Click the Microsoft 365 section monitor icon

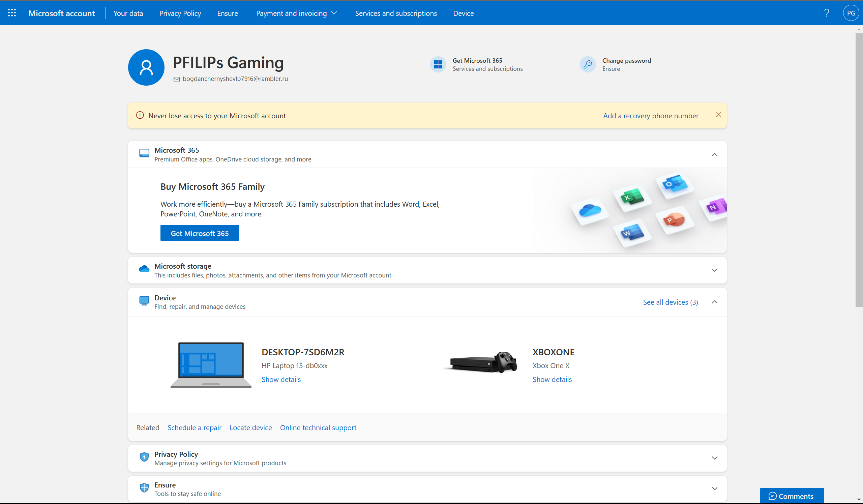point(144,153)
